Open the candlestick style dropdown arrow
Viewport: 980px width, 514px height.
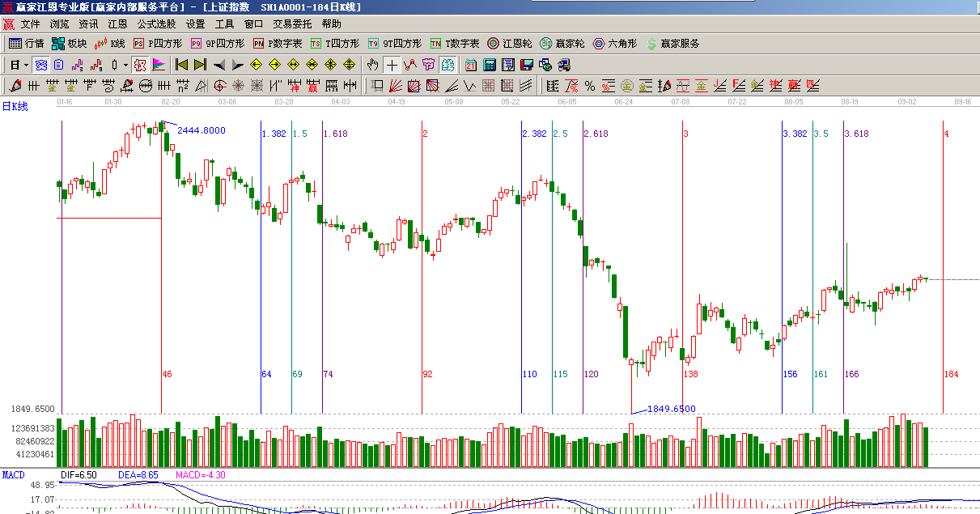tap(125, 65)
